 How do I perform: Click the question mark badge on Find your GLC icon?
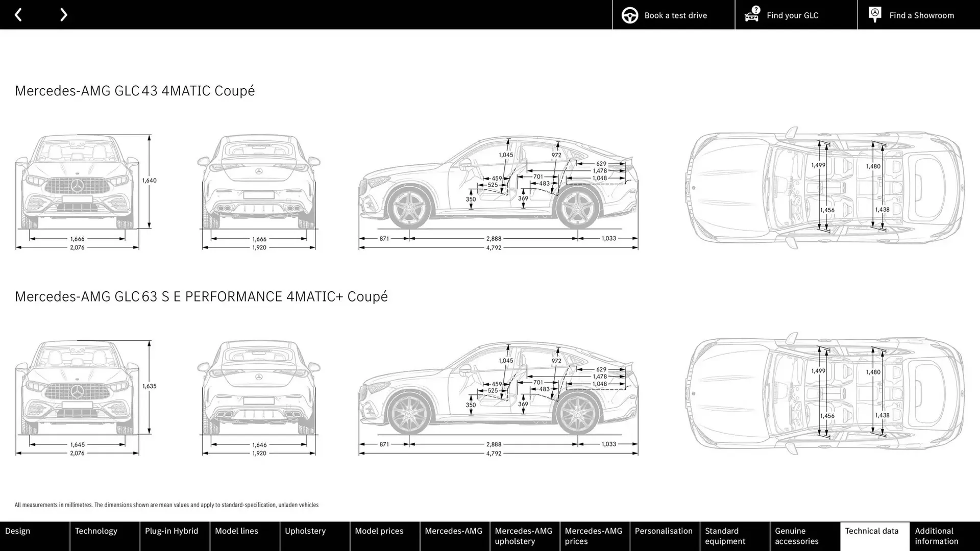(755, 9)
